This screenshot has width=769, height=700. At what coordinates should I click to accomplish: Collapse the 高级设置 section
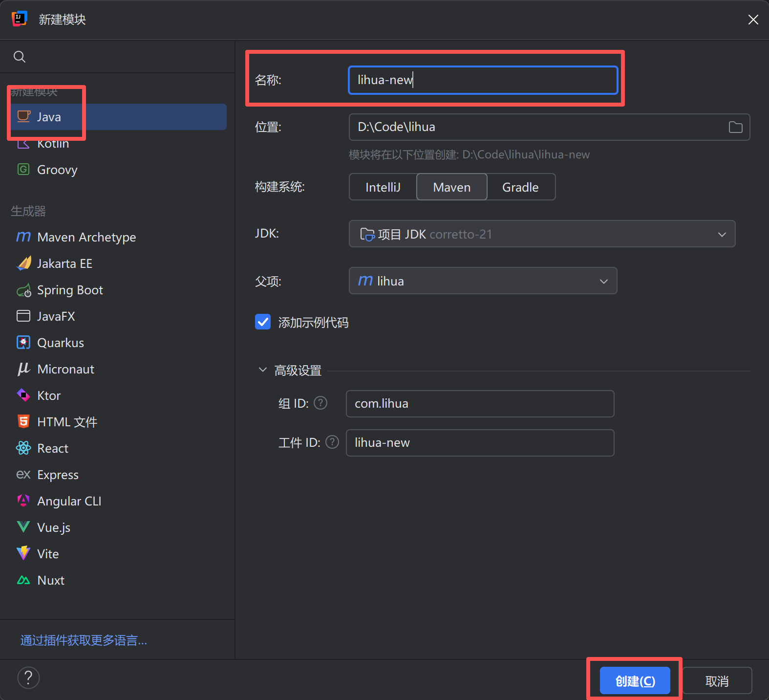tap(263, 370)
